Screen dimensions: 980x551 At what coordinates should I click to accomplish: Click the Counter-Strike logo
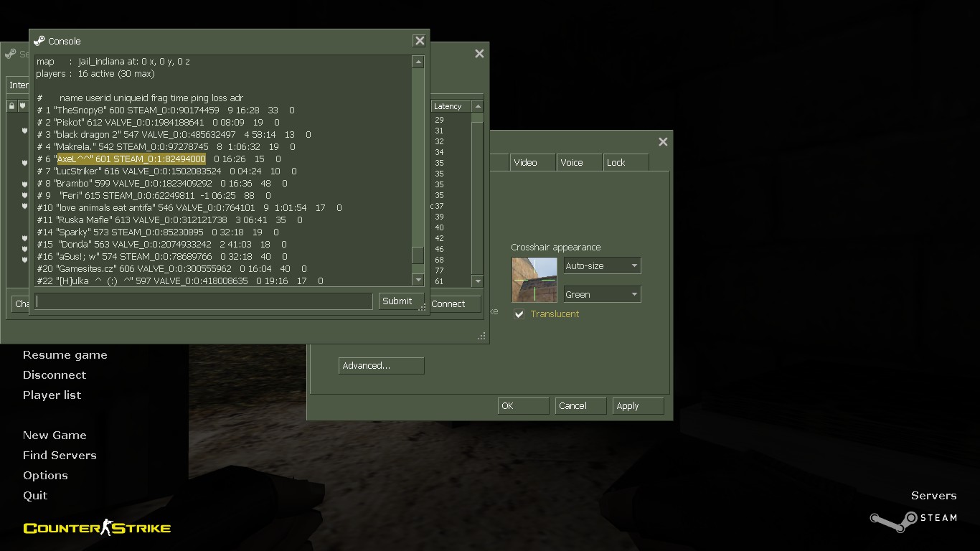pyautogui.click(x=97, y=529)
